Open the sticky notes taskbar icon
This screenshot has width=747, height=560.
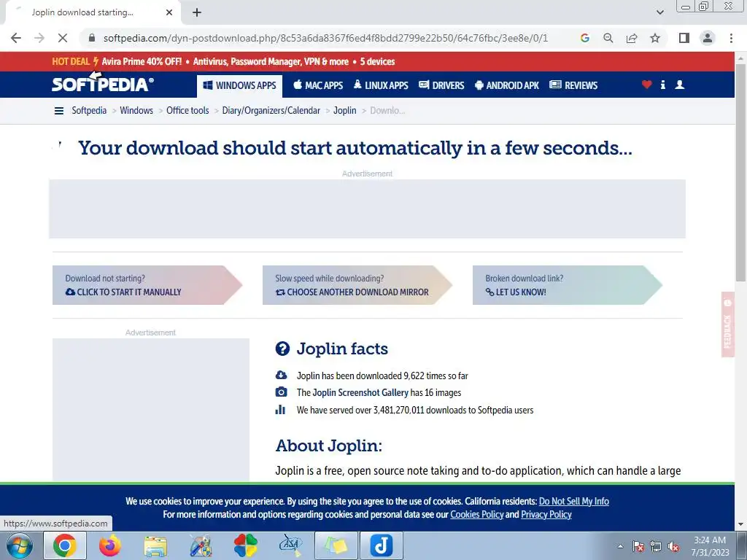(336, 545)
